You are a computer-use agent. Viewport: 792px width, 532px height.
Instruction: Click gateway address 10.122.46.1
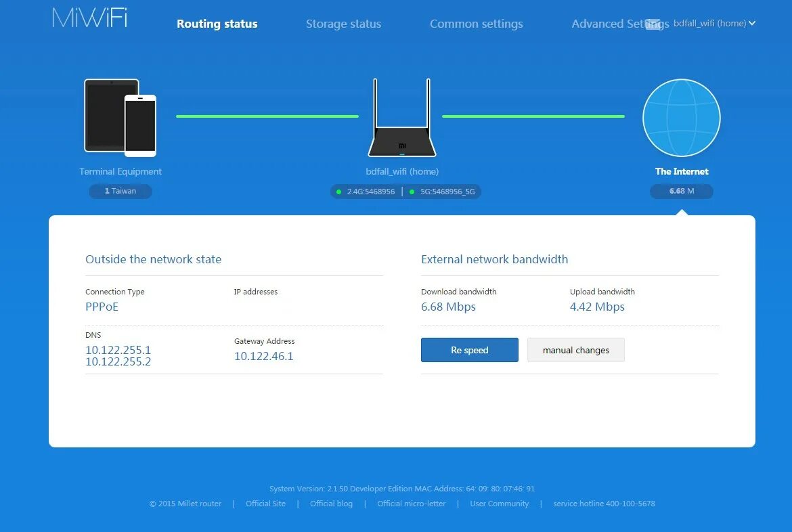point(264,356)
